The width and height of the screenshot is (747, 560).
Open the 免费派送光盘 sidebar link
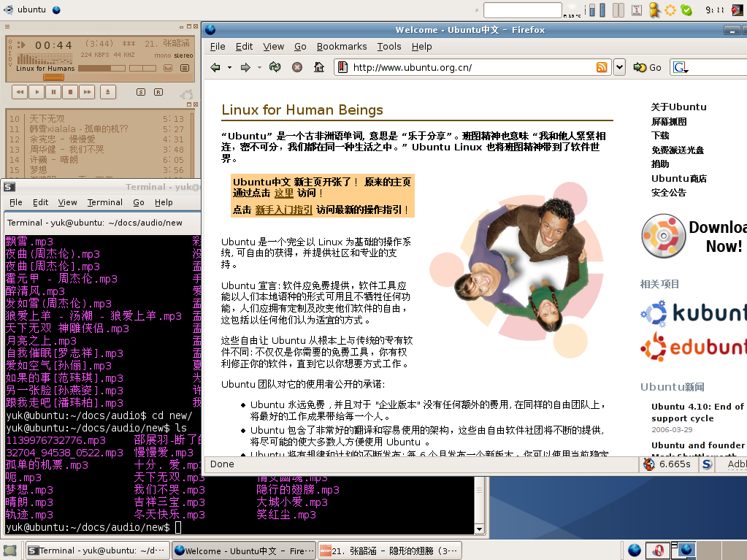pos(678,150)
